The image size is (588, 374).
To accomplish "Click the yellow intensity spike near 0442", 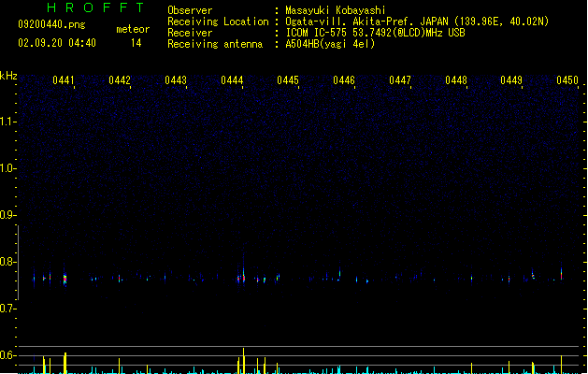I will (x=120, y=366).
